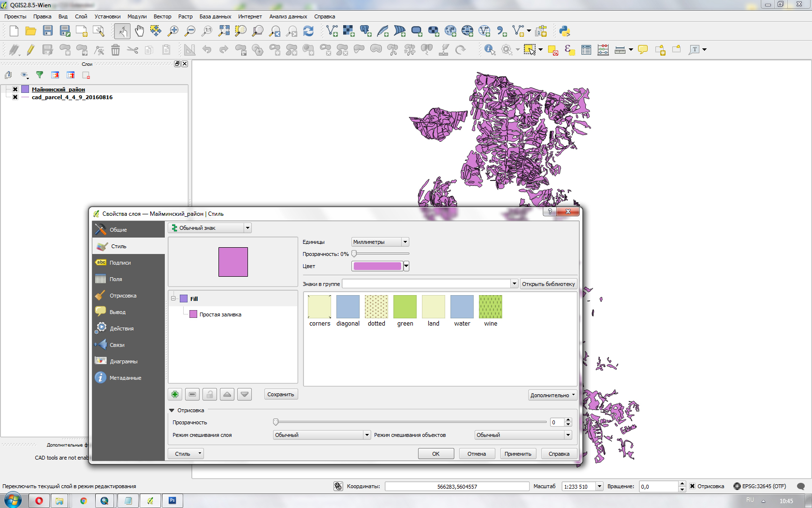Open the Режим смешивания слоя dropdown
The width and height of the screenshot is (812, 508).
(x=322, y=435)
